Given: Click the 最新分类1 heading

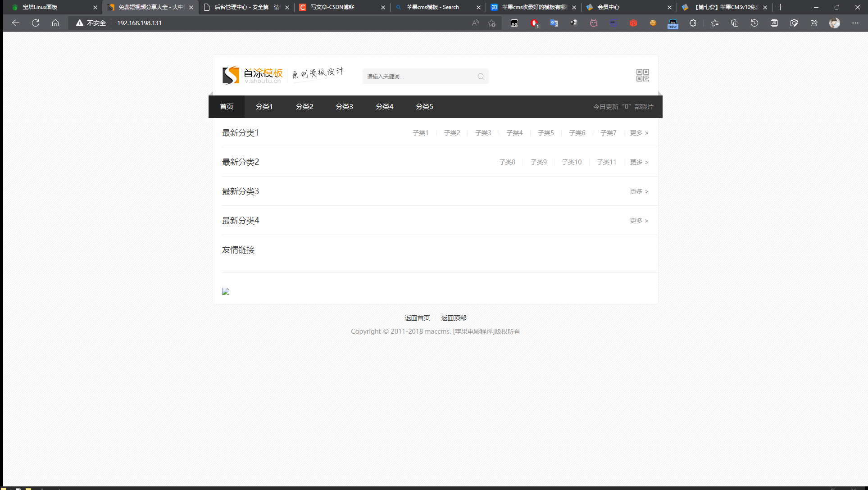Looking at the screenshot, I should (x=241, y=133).
